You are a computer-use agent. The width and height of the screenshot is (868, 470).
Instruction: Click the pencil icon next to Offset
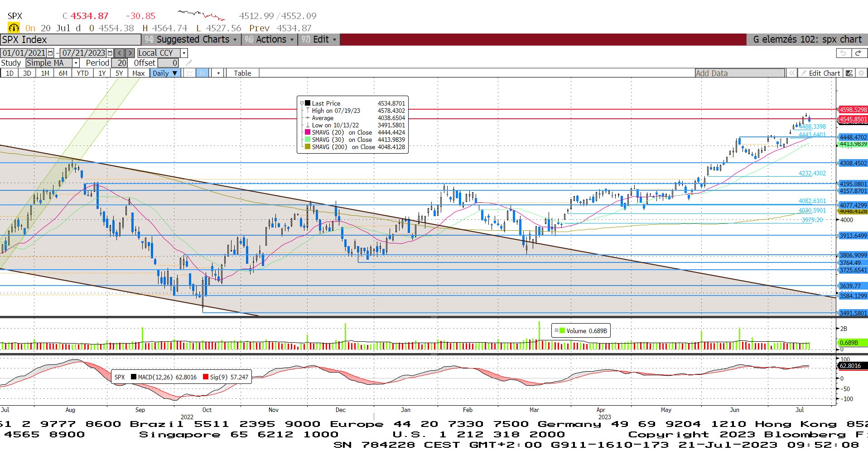[189, 63]
